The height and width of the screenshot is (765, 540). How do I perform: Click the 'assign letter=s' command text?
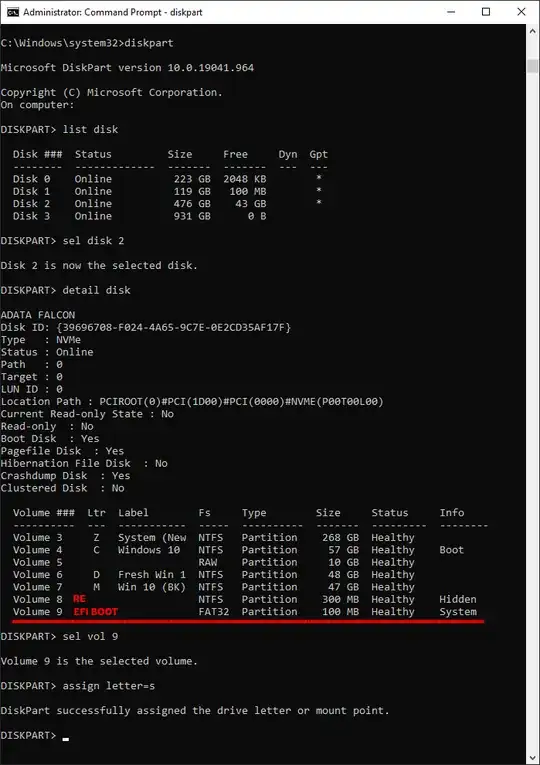109,686
